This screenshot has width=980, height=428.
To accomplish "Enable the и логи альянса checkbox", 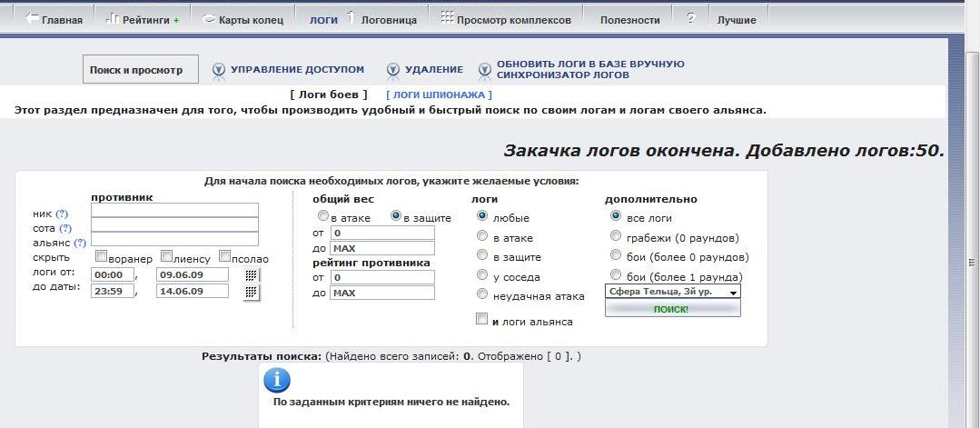I will click(481, 319).
